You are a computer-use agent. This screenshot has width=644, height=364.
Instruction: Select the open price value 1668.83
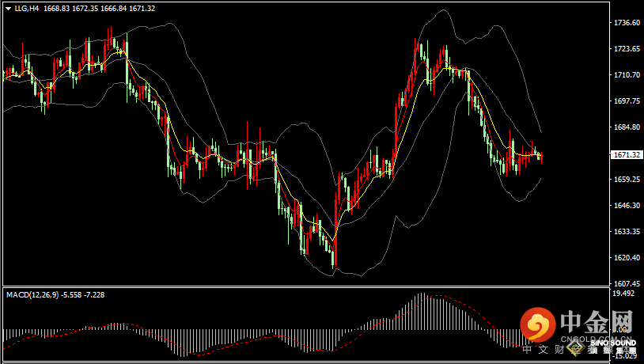tap(56, 8)
